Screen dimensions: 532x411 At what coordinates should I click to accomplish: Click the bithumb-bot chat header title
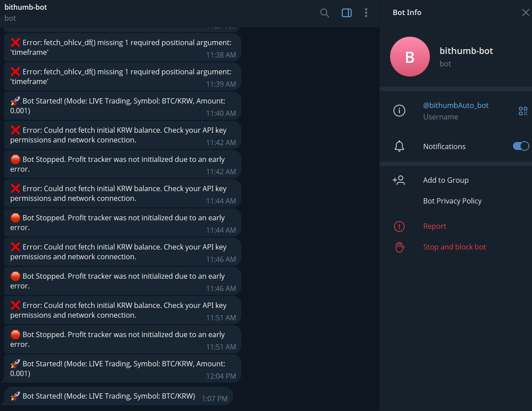26,7
